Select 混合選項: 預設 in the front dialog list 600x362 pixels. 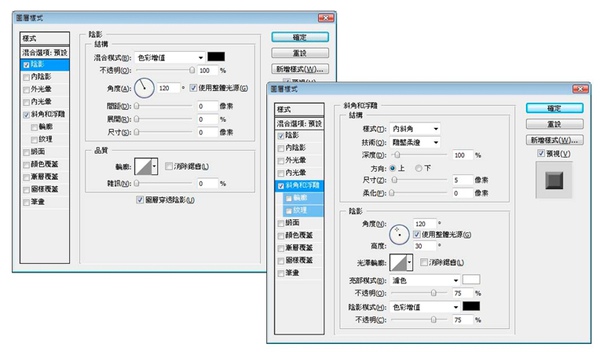click(x=299, y=123)
